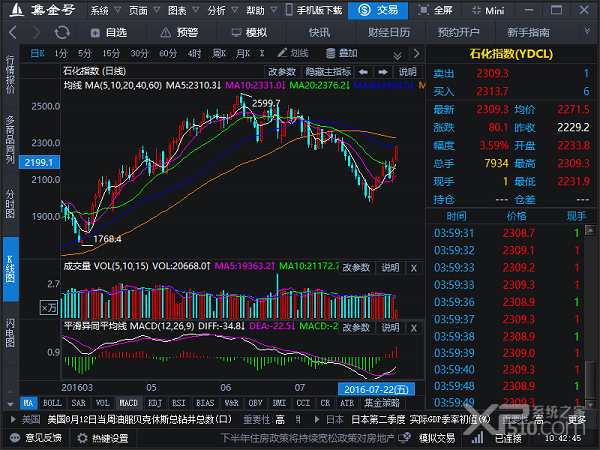
Task: Open the K线图 sidebar tab
Action: (10, 269)
